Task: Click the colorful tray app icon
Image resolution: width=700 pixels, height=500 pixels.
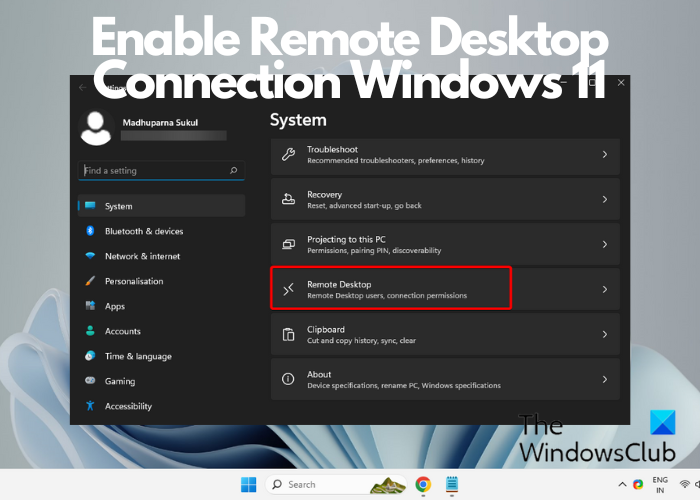Action: (638, 484)
